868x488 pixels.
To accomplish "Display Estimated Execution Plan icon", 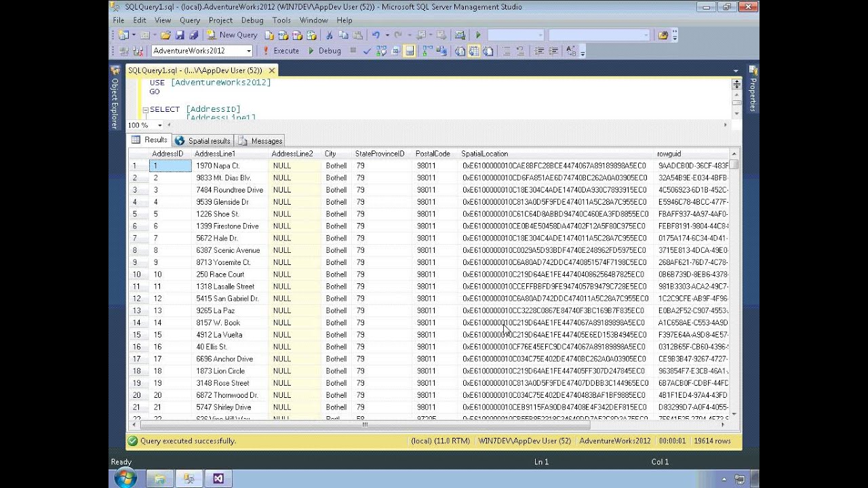I will click(x=381, y=51).
